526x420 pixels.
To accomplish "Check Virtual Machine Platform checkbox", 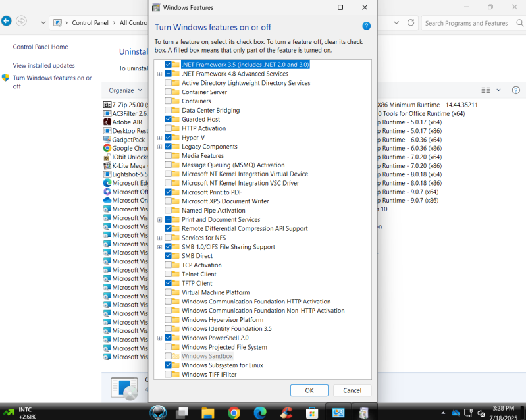I will tap(168, 292).
